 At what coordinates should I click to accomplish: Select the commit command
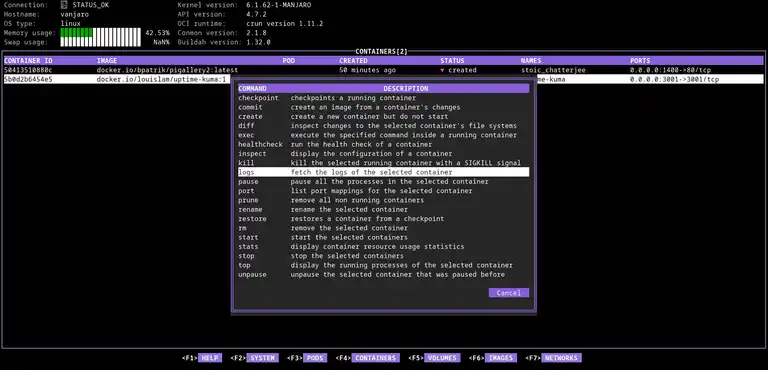point(384,107)
